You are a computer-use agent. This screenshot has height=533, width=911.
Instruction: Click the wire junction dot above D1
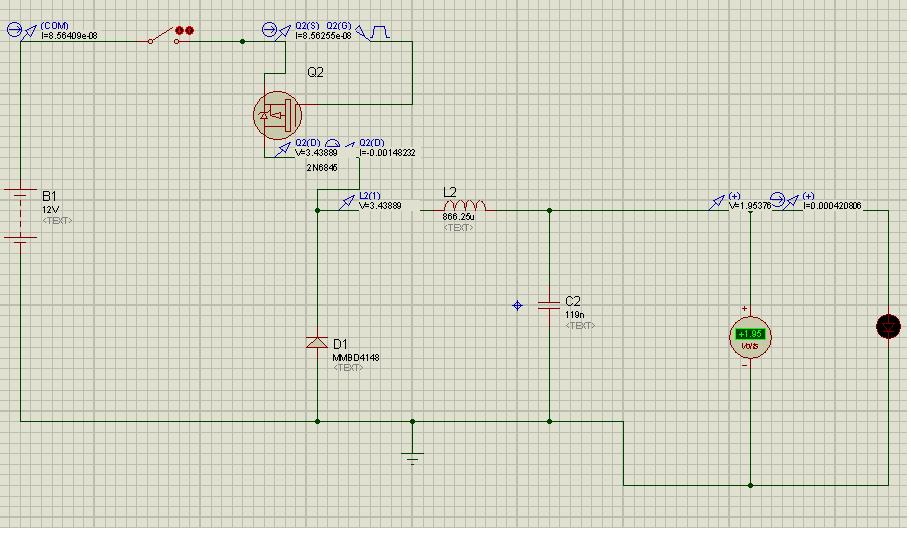pos(317,210)
